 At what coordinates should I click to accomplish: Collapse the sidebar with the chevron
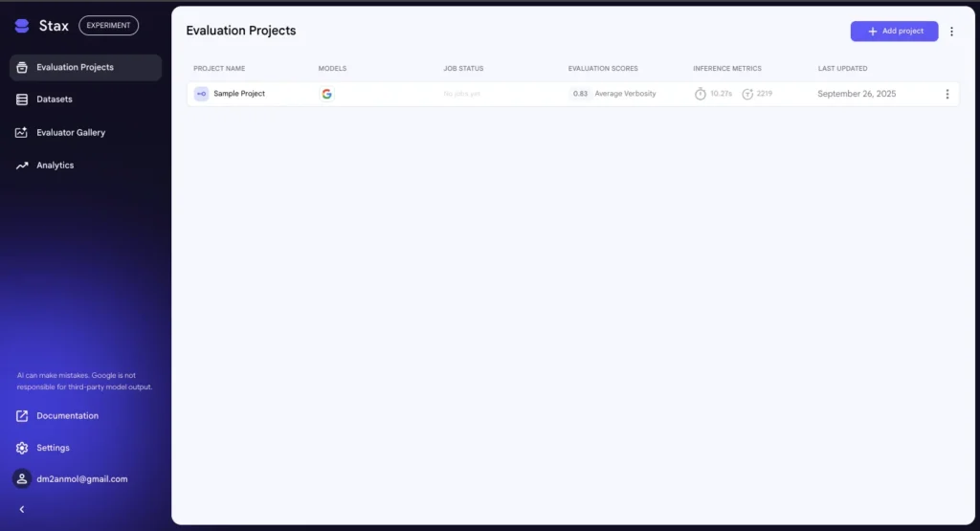point(22,510)
